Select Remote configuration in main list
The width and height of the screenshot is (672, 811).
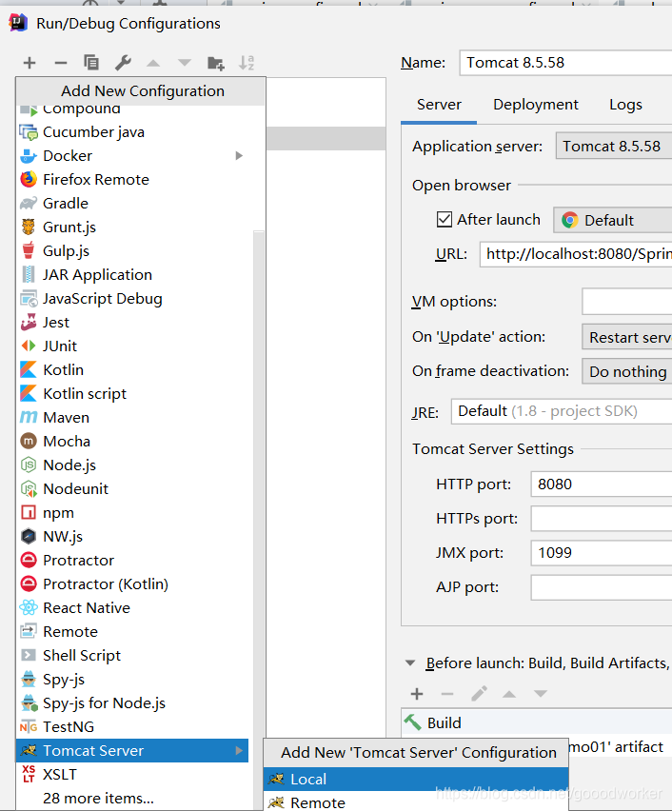click(132, 631)
